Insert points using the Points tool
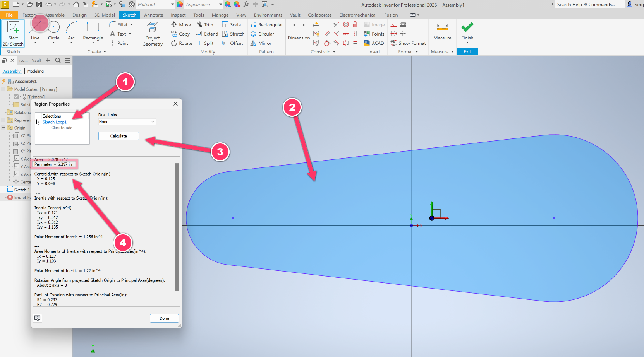 coord(374,34)
